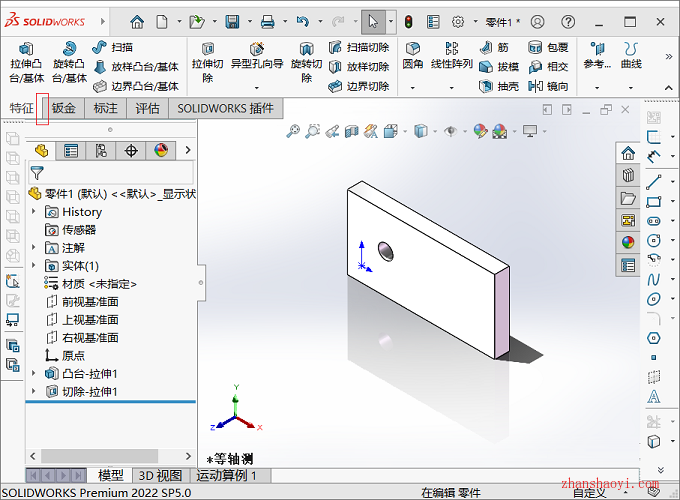Open the DisplayManager color sphere tab

(x=161, y=150)
